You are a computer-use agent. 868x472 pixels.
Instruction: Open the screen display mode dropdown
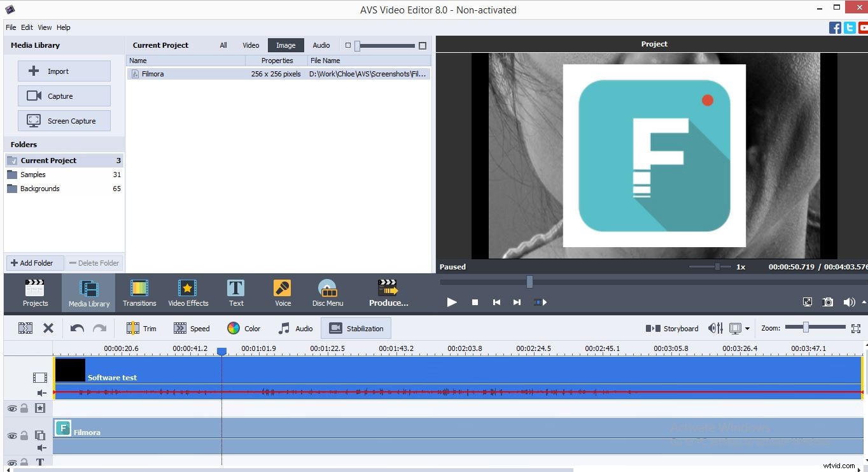746,328
